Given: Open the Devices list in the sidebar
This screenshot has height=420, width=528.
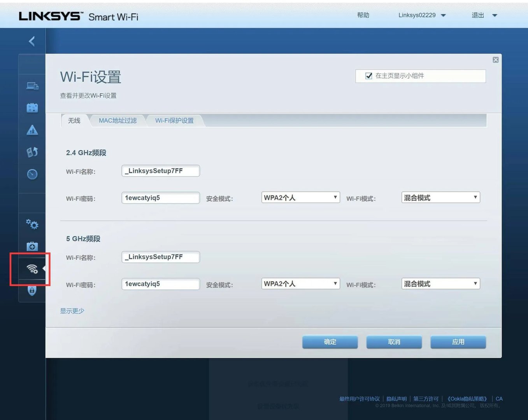Looking at the screenshot, I should click(x=32, y=86).
